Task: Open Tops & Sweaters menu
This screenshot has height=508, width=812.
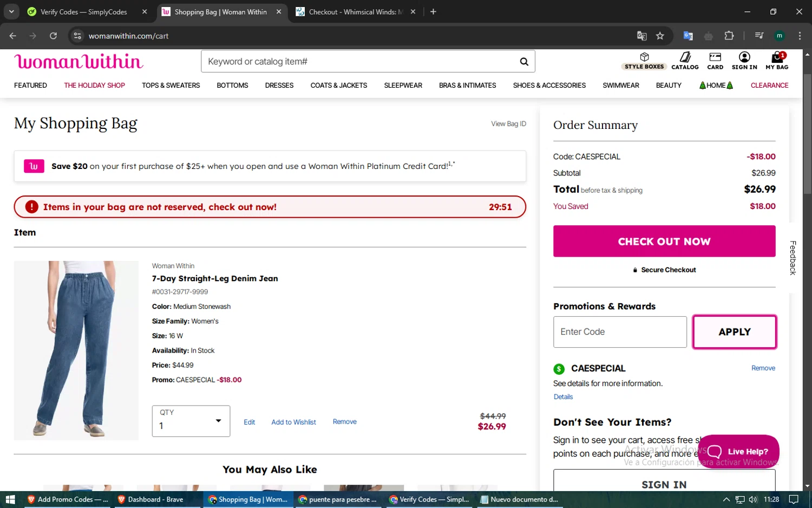Action: tap(171, 86)
